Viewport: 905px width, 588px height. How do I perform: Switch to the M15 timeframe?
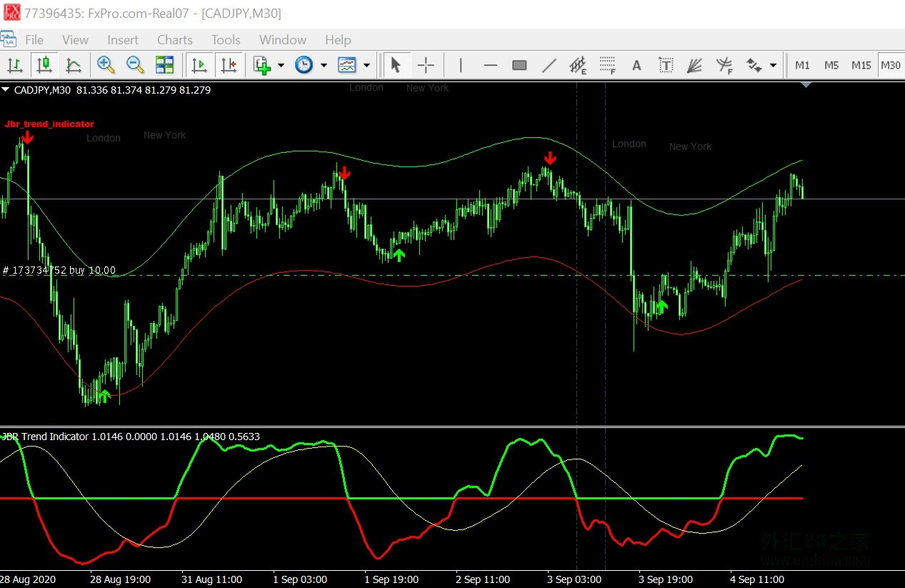[x=861, y=65]
